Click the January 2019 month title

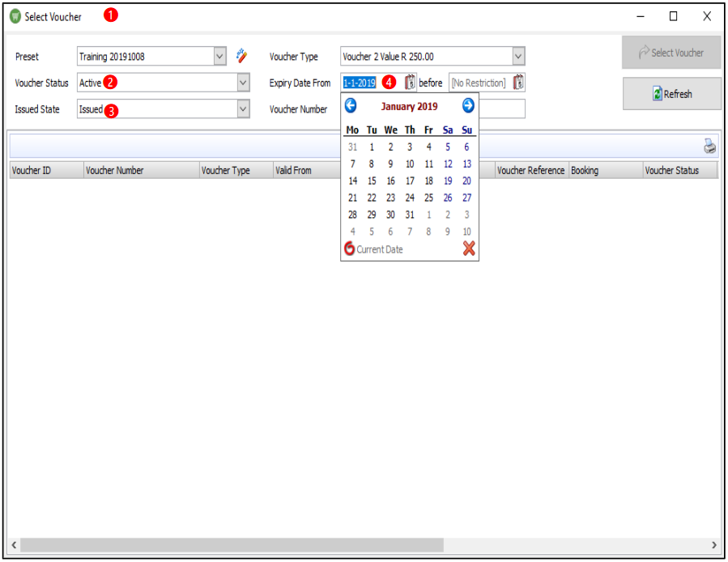409,106
